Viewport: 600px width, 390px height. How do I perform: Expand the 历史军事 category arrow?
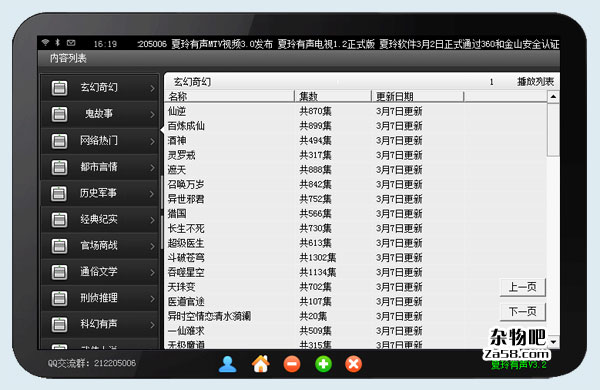[152, 194]
